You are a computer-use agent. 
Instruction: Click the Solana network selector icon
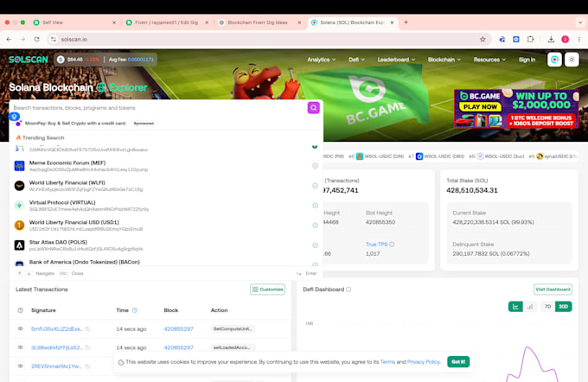(554, 60)
